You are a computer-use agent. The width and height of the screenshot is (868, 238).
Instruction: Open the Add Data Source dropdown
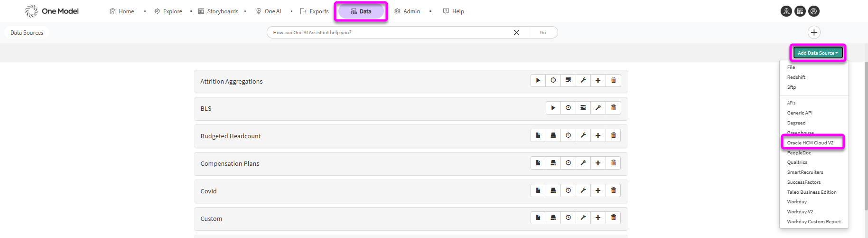coord(818,53)
